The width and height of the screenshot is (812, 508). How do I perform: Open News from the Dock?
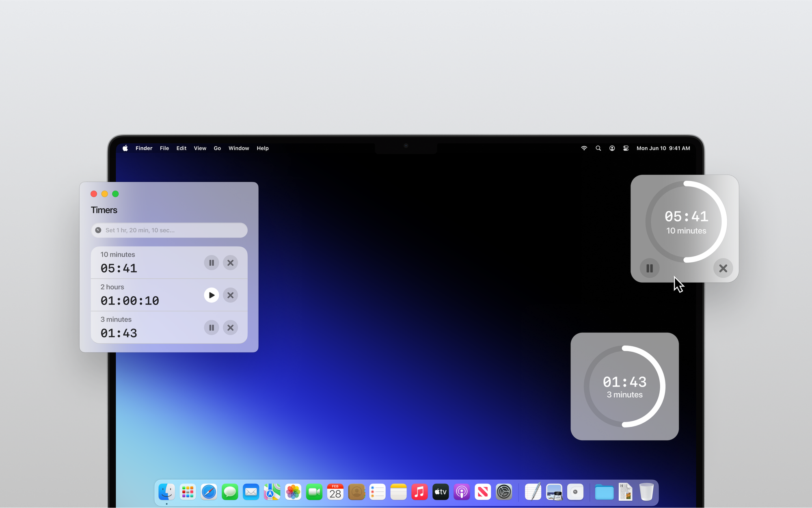click(x=483, y=492)
